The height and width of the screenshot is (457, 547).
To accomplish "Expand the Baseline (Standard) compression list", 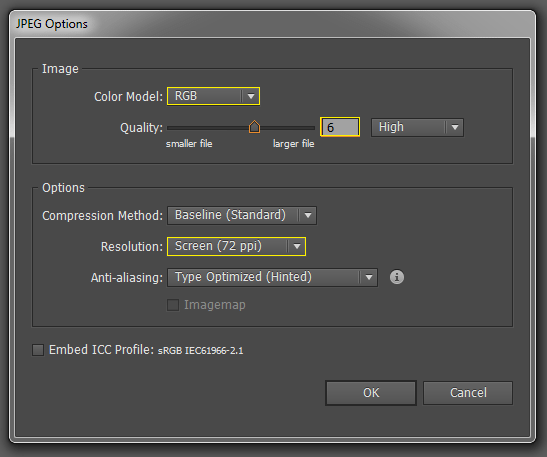I will point(242,215).
